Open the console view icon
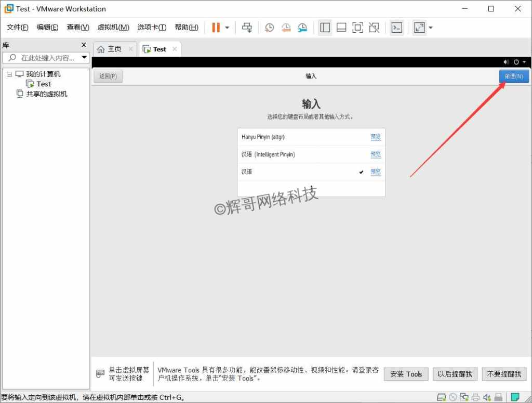Viewport: 532px width, 403px height. point(396,28)
